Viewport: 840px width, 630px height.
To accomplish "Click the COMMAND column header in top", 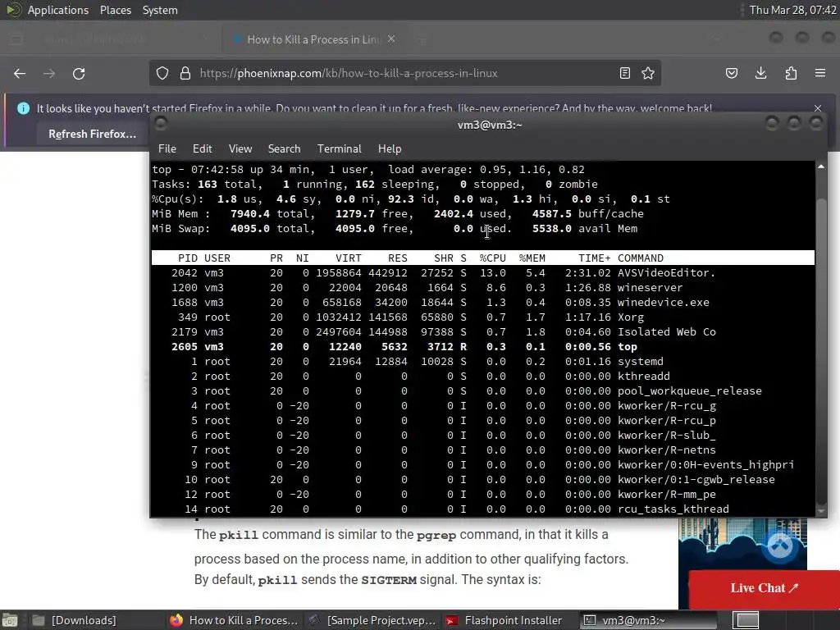I will (x=640, y=258).
